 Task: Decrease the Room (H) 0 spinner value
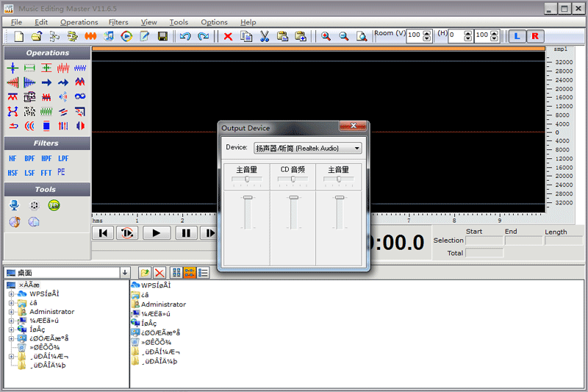(468, 39)
